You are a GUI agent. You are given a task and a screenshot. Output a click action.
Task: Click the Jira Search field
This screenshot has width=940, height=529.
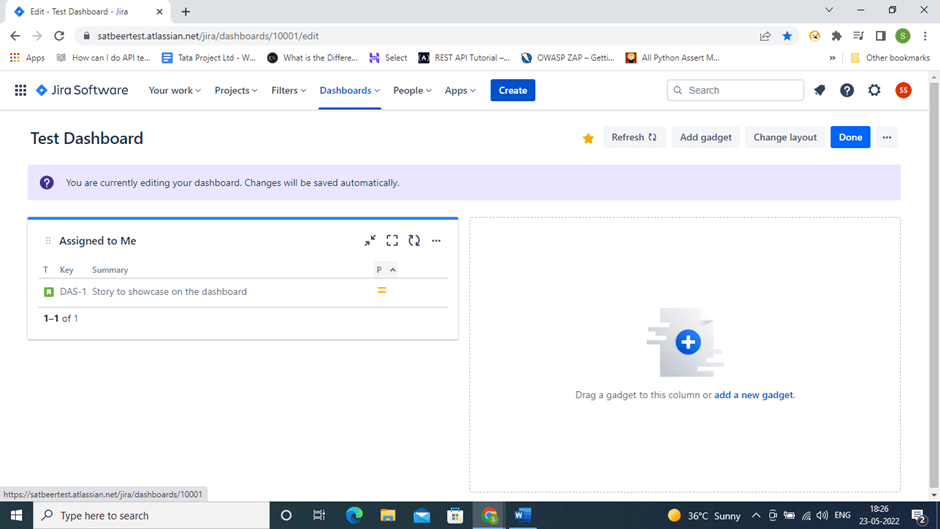[x=736, y=90]
